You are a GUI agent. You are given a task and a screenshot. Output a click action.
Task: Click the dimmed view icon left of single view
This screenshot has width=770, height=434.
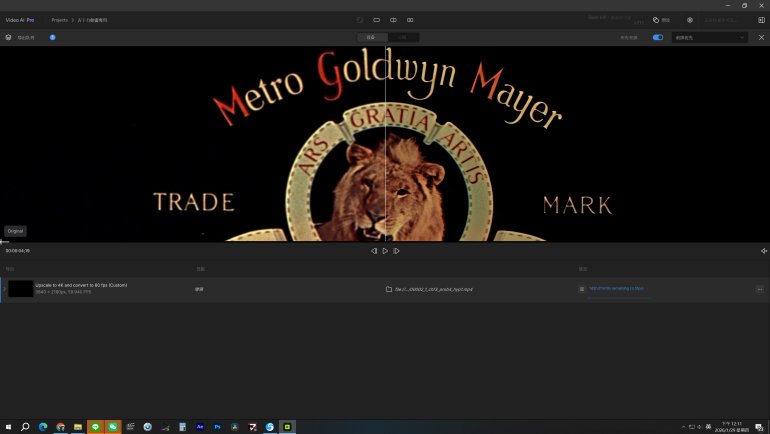click(360, 20)
